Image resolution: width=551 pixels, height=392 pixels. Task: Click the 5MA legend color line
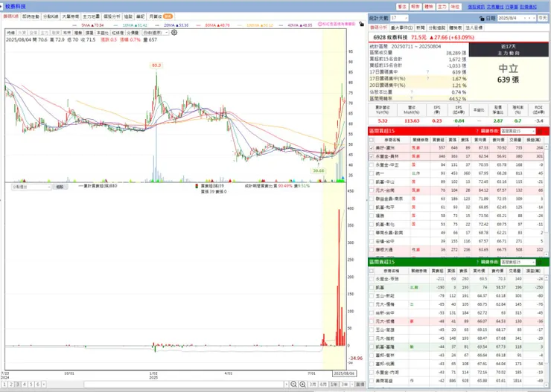point(76,25)
